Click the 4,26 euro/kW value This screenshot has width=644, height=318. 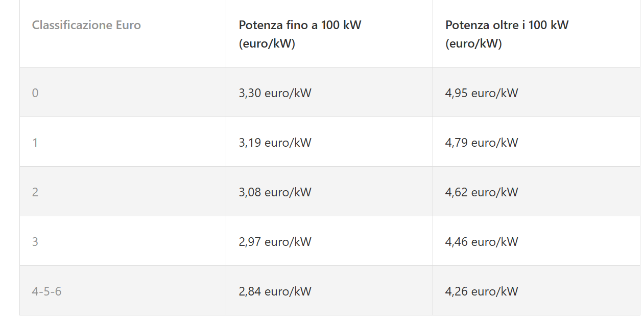(x=482, y=291)
